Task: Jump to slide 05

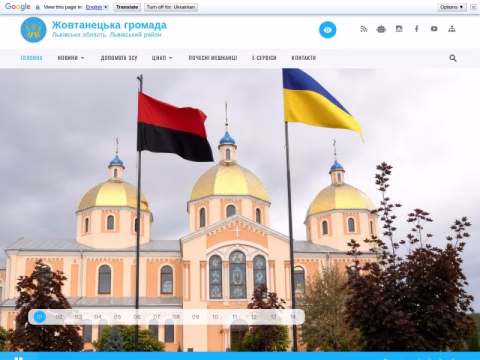Action: click(x=117, y=317)
